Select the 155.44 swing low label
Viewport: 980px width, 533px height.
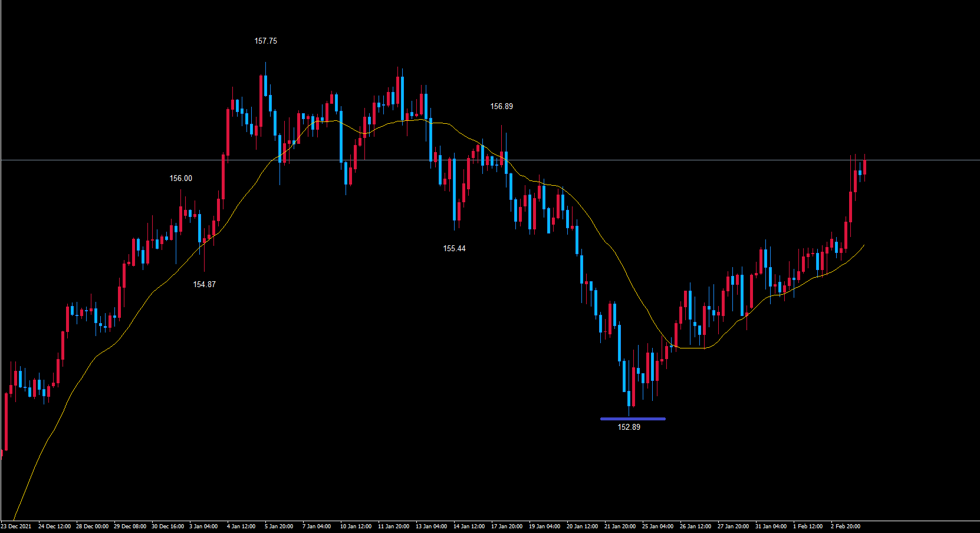[454, 249]
